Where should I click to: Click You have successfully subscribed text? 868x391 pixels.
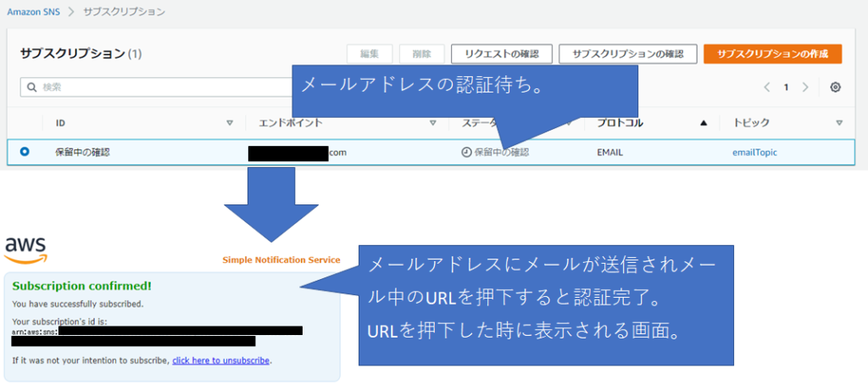(78, 304)
